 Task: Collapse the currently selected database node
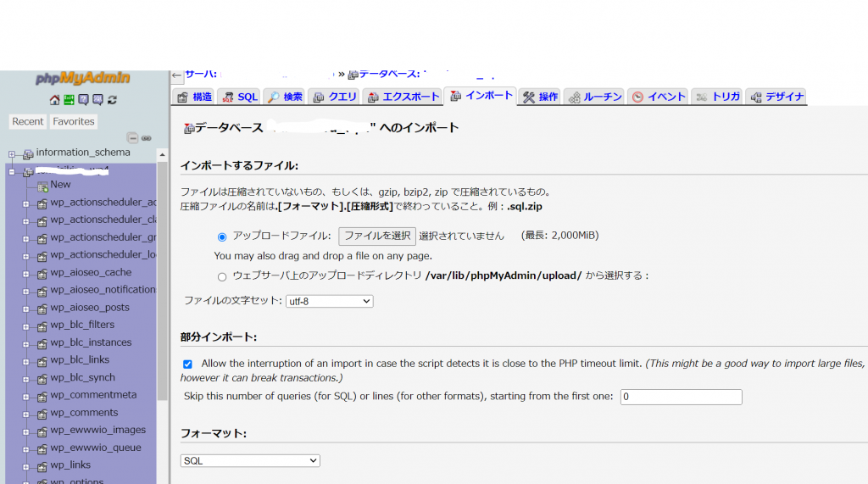(x=12, y=172)
